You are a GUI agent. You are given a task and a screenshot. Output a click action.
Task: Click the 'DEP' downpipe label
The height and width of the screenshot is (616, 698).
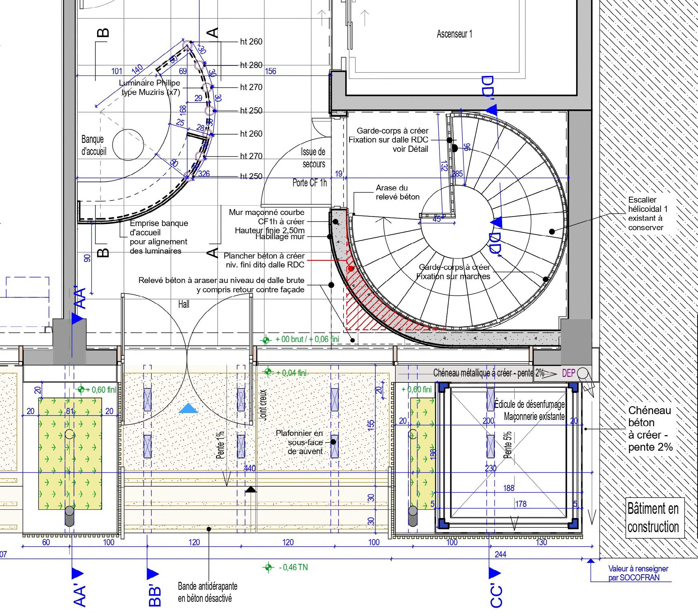point(568,373)
